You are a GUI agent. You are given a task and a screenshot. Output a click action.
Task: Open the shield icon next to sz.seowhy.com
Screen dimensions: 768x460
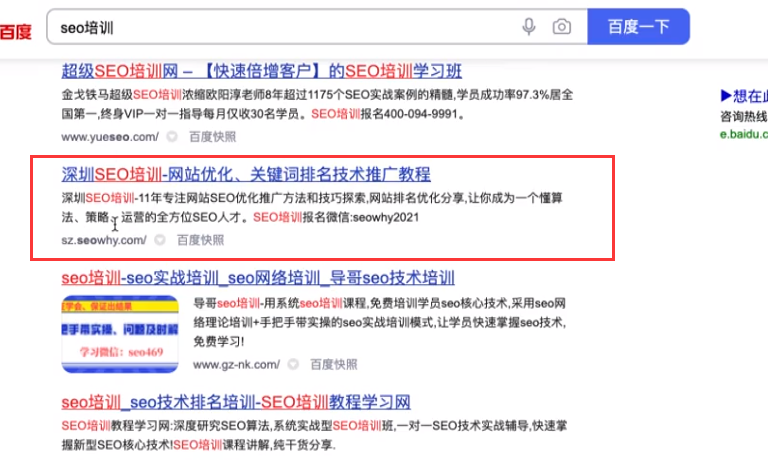(160, 240)
